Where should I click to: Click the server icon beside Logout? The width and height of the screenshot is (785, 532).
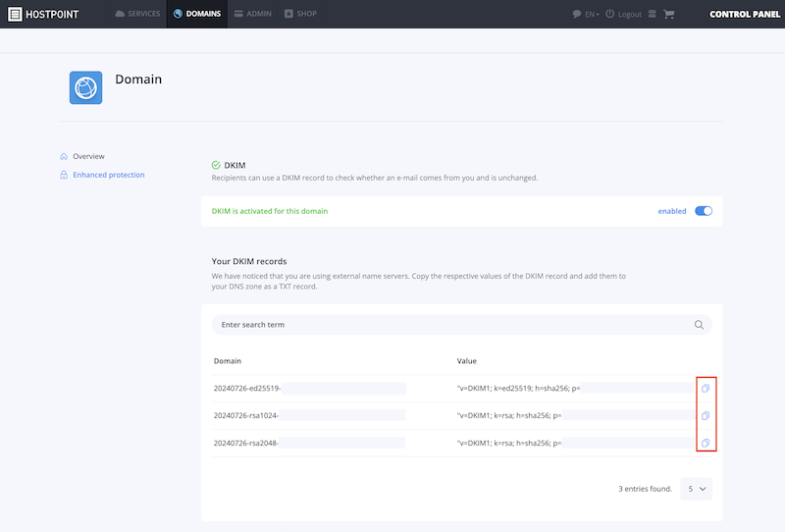pos(652,14)
